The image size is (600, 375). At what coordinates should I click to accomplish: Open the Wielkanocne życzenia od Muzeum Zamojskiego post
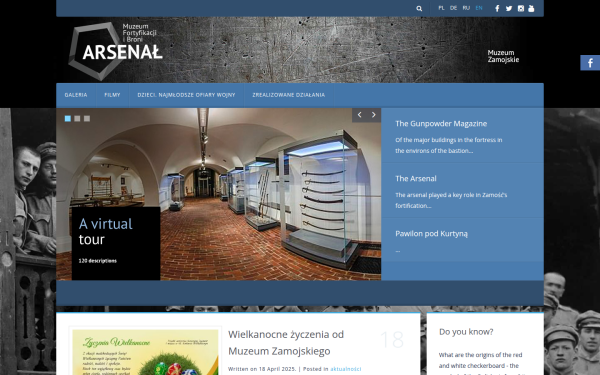(286, 342)
